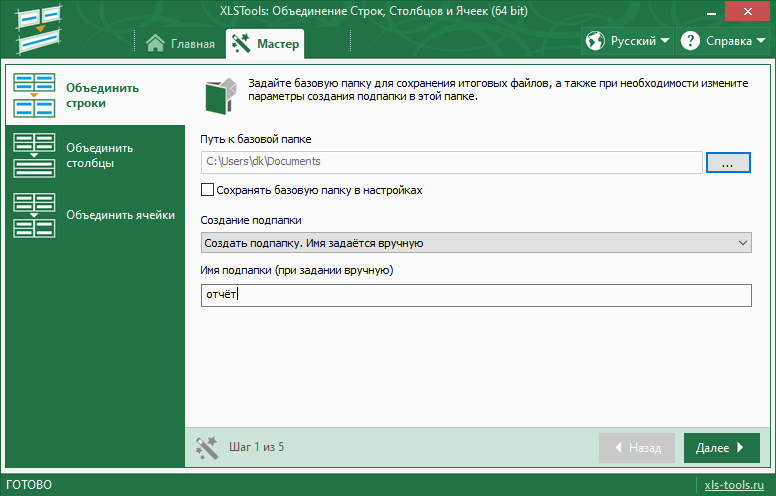Click the magic wand step icon

coord(207,447)
